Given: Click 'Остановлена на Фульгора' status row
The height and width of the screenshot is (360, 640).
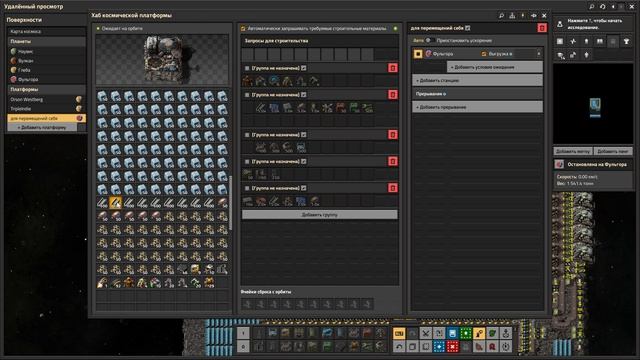Looking at the screenshot, I should click(593, 164).
